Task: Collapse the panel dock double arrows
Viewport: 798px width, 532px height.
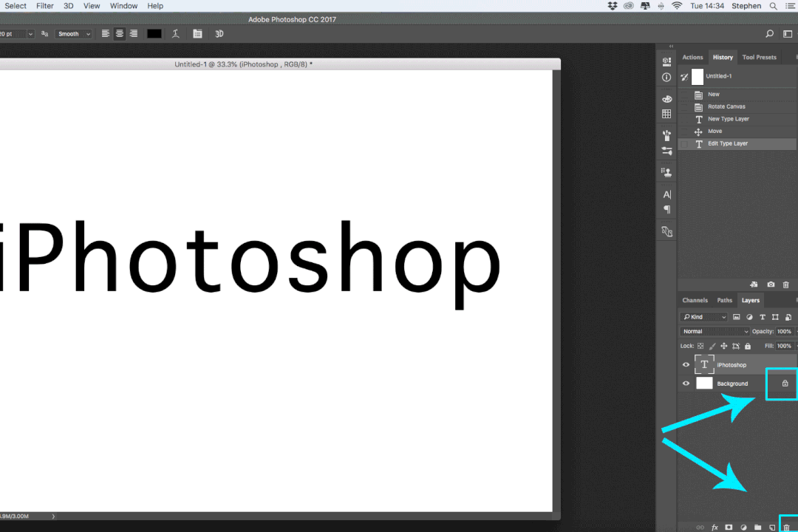Action: point(671,47)
